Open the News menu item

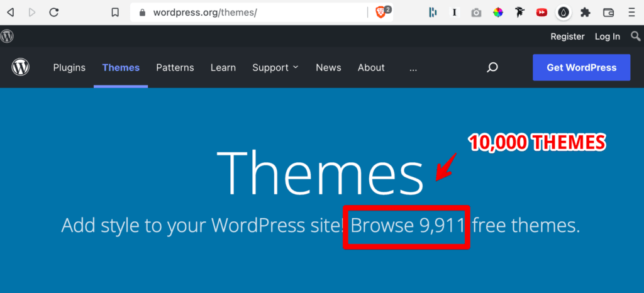tap(328, 68)
